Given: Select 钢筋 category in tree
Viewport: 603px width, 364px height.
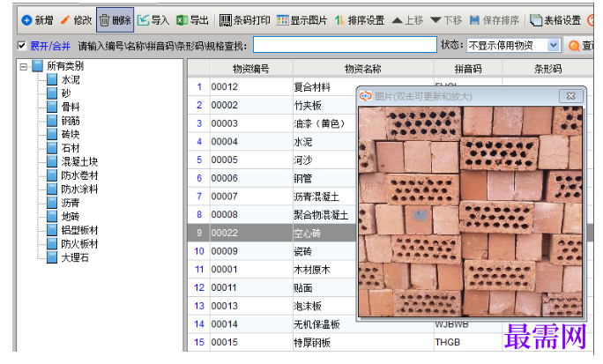Looking at the screenshot, I should click(71, 121).
